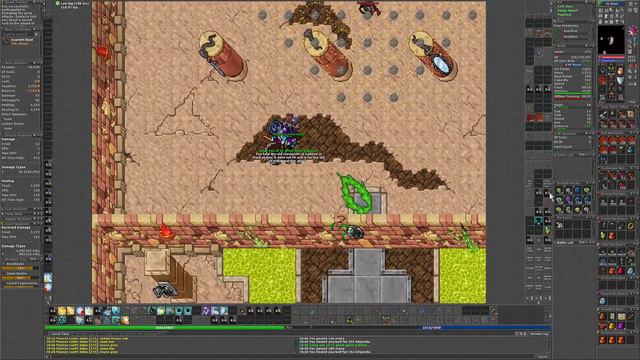Viewport: 640px width, 360px height.
Task: Click the green health bar
Action: (164, 328)
